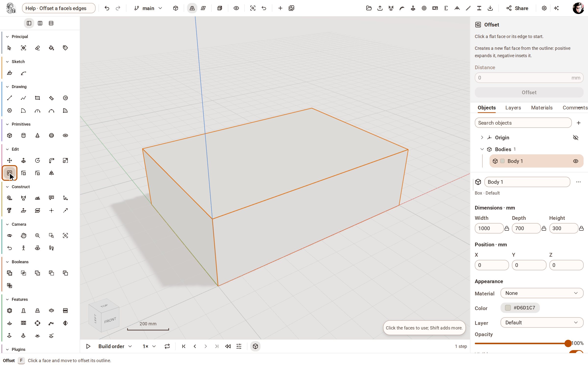The height and width of the screenshot is (368, 588).
Task: Pick the Box primitive tool
Action: tap(10, 135)
